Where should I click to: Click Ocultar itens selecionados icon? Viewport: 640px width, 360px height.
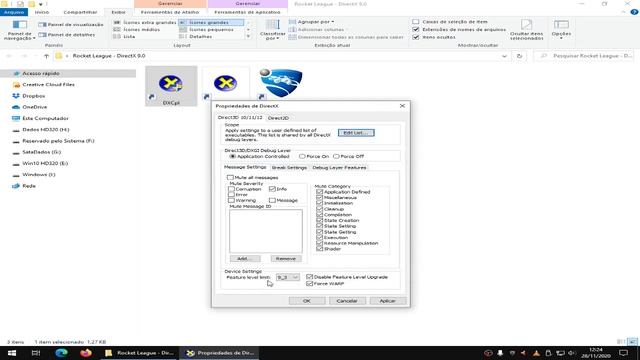(527, 29)
